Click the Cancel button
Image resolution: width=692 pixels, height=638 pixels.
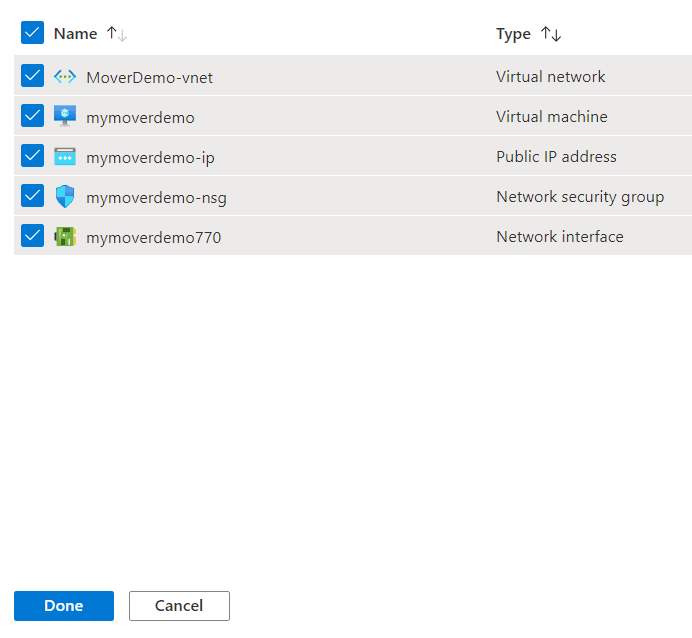pos(179,606)
